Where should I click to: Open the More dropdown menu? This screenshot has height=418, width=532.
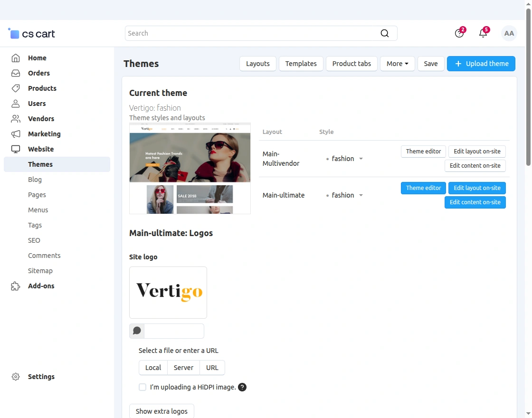[x=397, y=64]
